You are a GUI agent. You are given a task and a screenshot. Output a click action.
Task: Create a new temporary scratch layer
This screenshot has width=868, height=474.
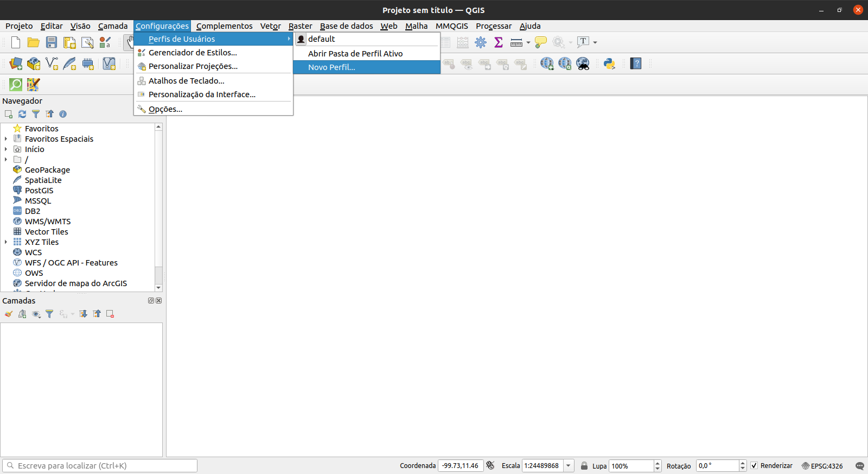[88, 64]
